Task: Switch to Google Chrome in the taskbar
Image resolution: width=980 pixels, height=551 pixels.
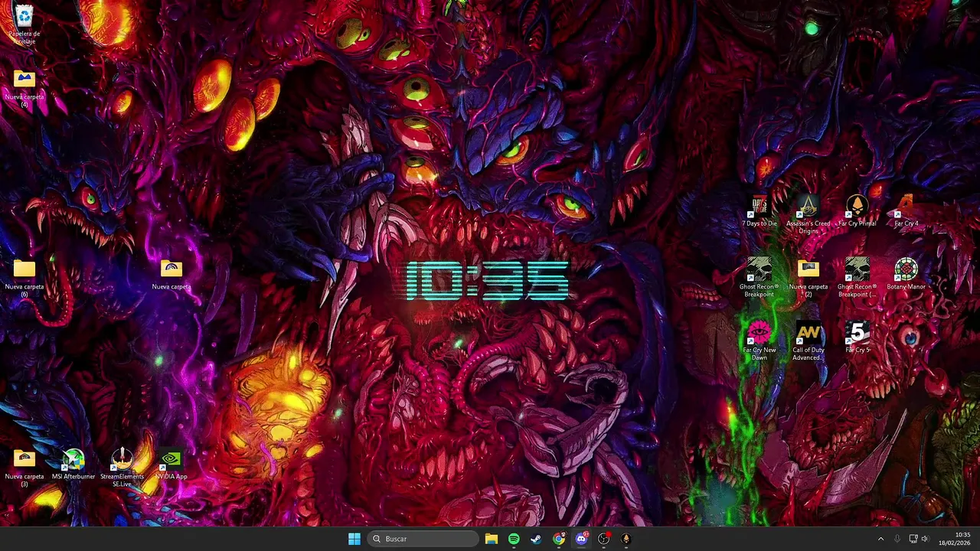Action: click(x=559, y=539)
